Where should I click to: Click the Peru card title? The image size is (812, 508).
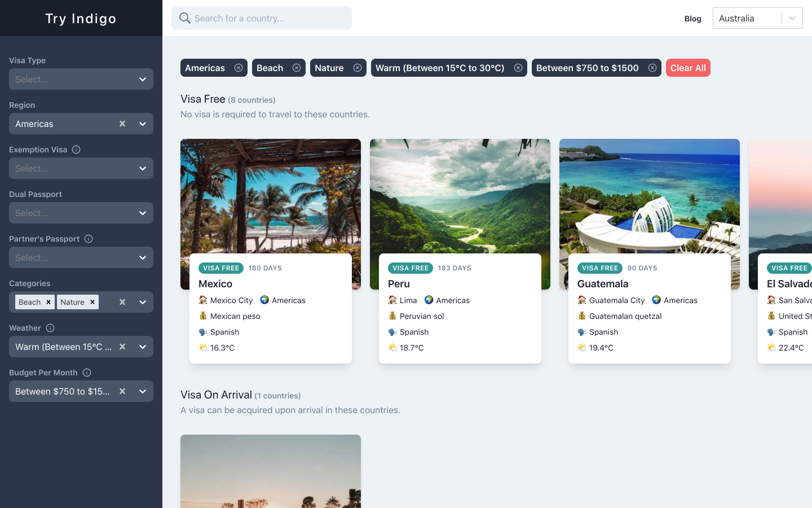pos(399,284)
